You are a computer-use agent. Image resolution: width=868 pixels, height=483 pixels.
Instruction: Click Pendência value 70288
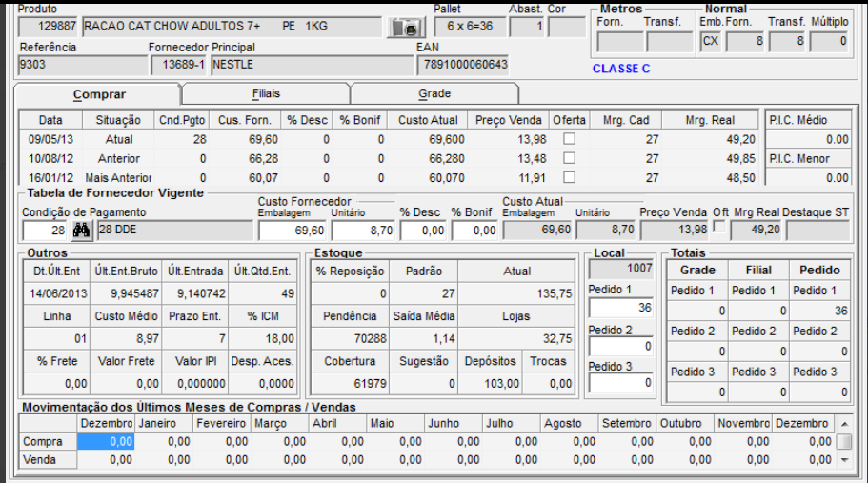pyautogui.click(x=350, y=338)
